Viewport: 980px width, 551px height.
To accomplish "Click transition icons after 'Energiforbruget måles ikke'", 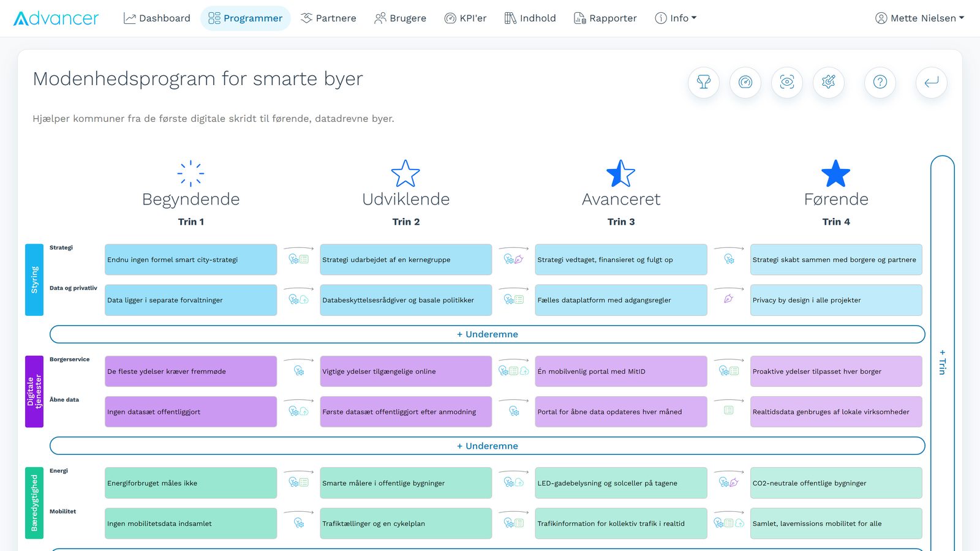I will coord(299,482).
